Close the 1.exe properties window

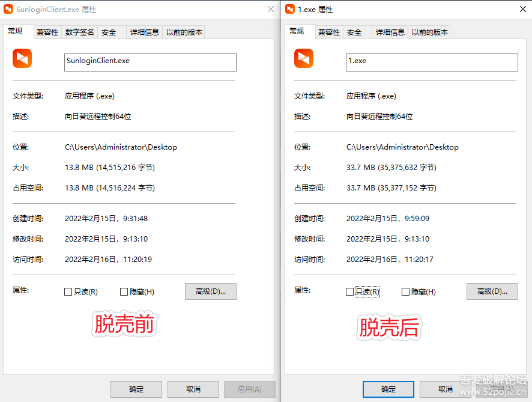(x=523, y=9)
